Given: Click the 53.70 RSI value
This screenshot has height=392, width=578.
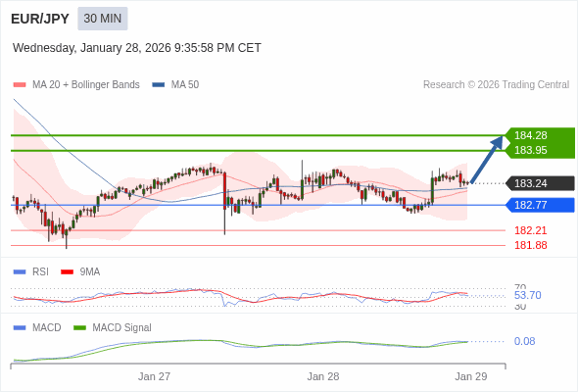Looking at the screenshot, I should [x=527, y=295].
